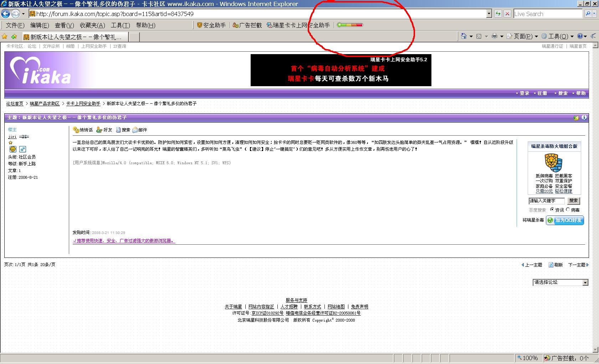599x364 pixels.
Task: Click the security level color meter
Action: [350, 25]
